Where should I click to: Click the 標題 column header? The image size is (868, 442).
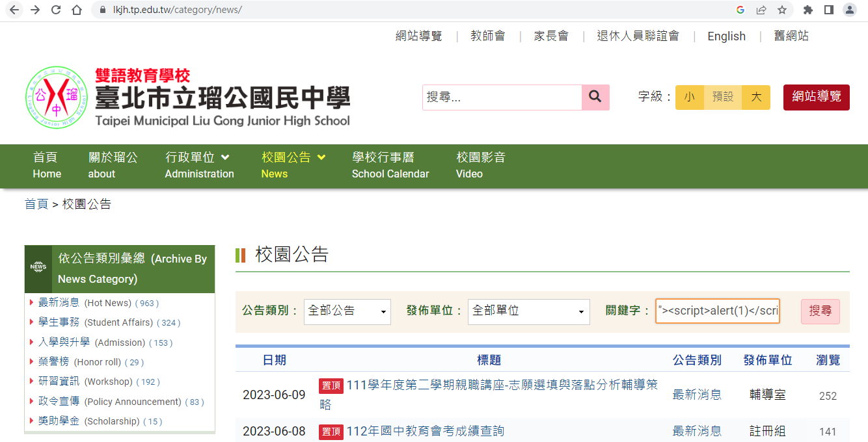click(x=489, y=360)
